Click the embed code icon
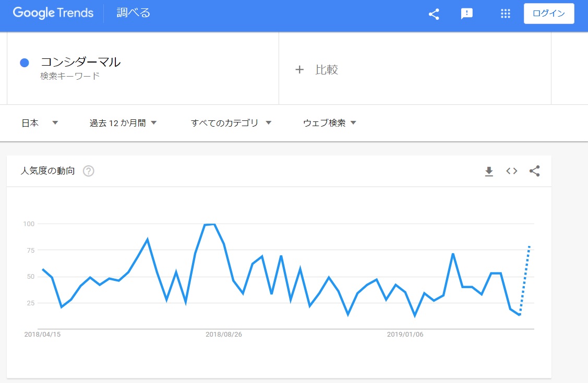588x383 pixels. (x=511, y=171)
